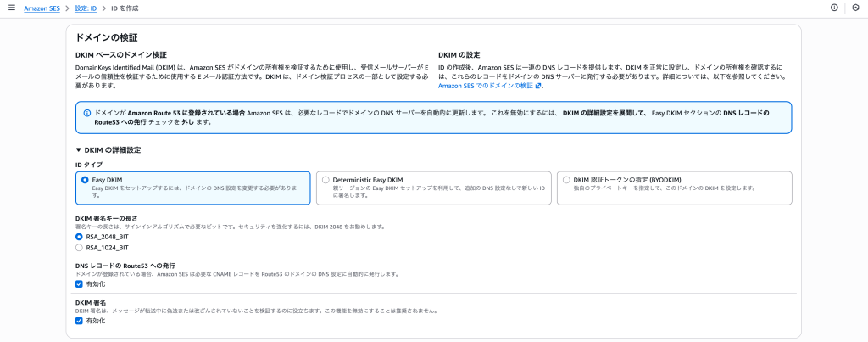Click the info circle icon in top bar
This screenshot has height=342, width=868.
[x=834, y=8]
